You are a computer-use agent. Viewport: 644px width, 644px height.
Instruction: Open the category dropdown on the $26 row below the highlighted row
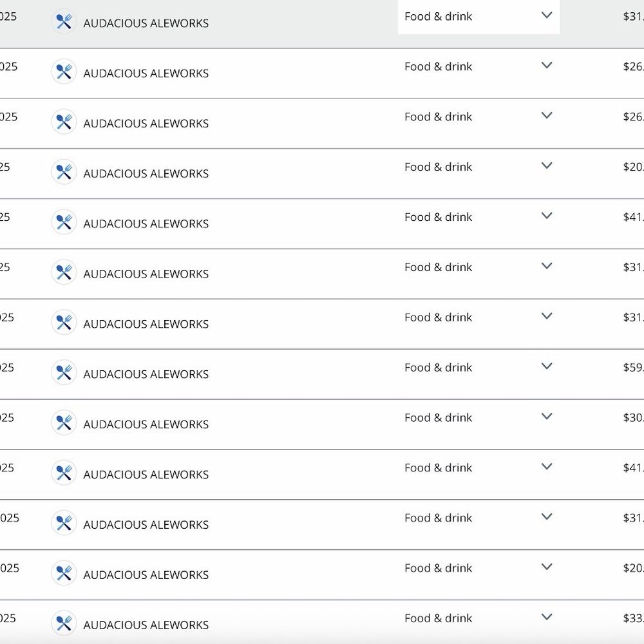478,66
